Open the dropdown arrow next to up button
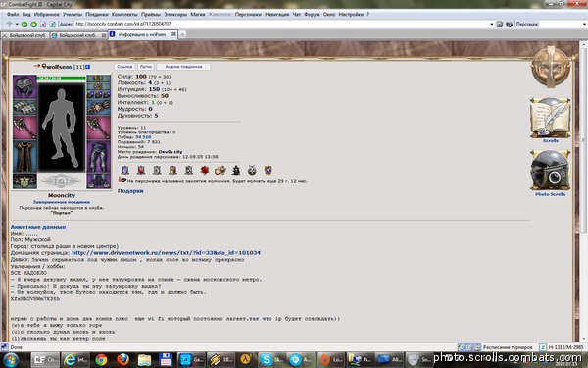 [x=17, y=24]
